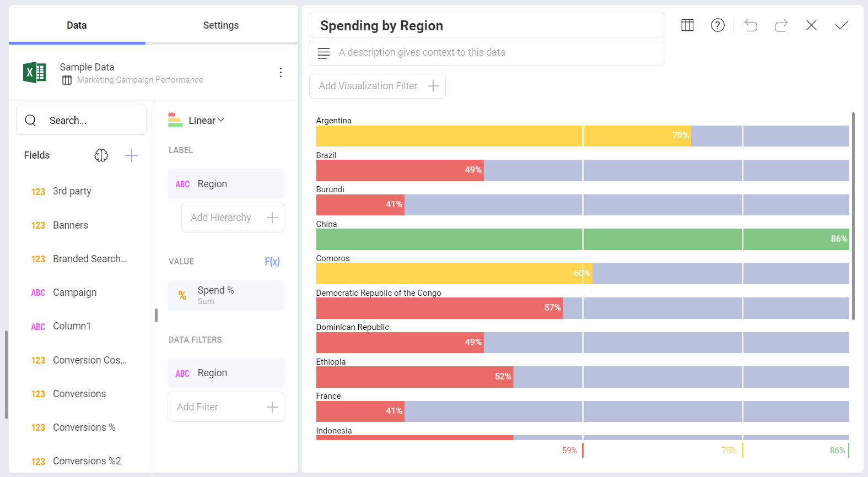Edit the Spending by Region title field
Viewport: 868px width, 477px height.
tap(487, 25)
